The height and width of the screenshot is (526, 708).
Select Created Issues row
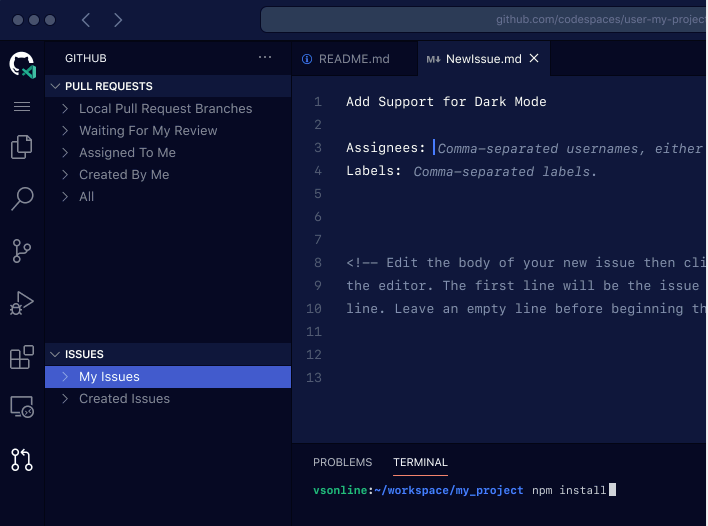point(168,399)
